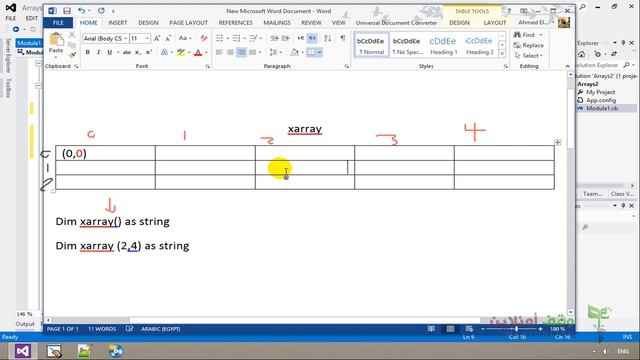Viewport: 640px width, 360px height.
Task: Click the Font Color red A swatch
Action: 198,52
